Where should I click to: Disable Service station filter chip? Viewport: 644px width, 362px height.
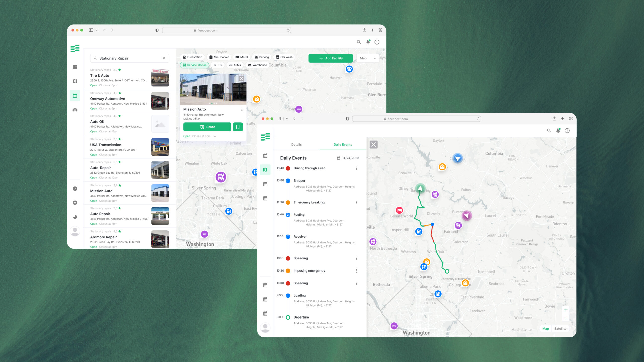(x=194, y=65)
